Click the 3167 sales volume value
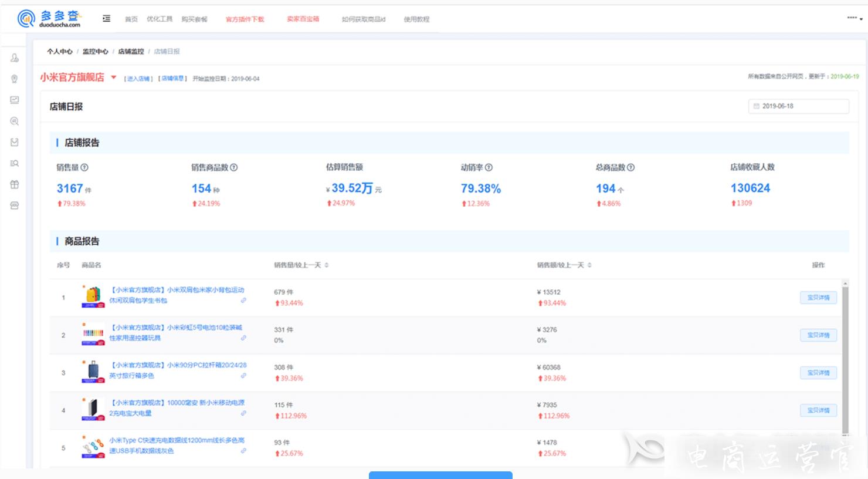 pos(70,188)
